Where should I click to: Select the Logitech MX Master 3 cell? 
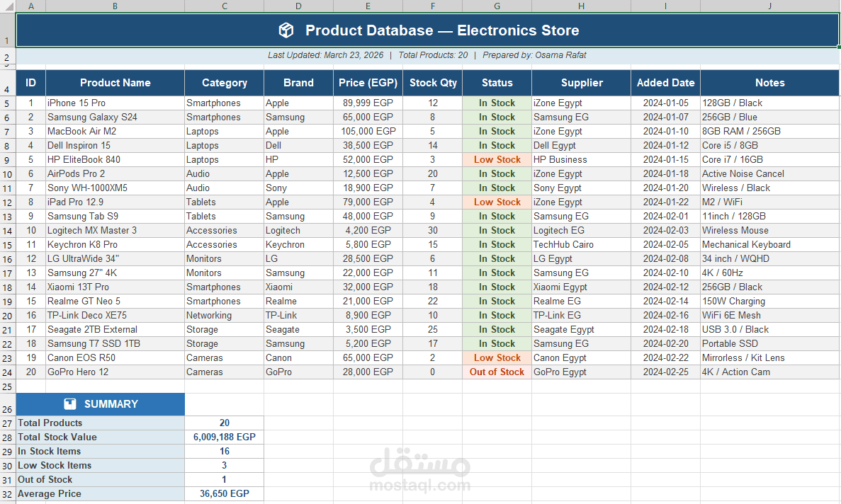pos(115,230)
